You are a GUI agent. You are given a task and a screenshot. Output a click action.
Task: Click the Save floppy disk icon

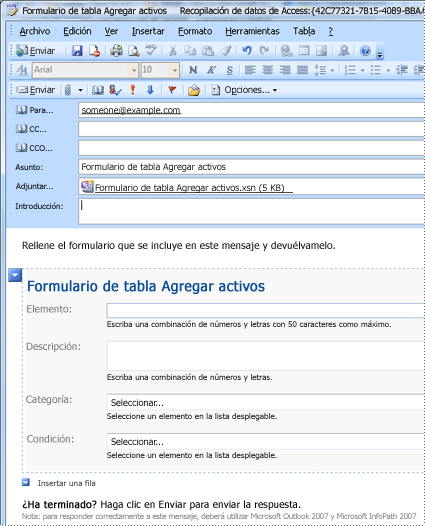click(x=77, y=51)
